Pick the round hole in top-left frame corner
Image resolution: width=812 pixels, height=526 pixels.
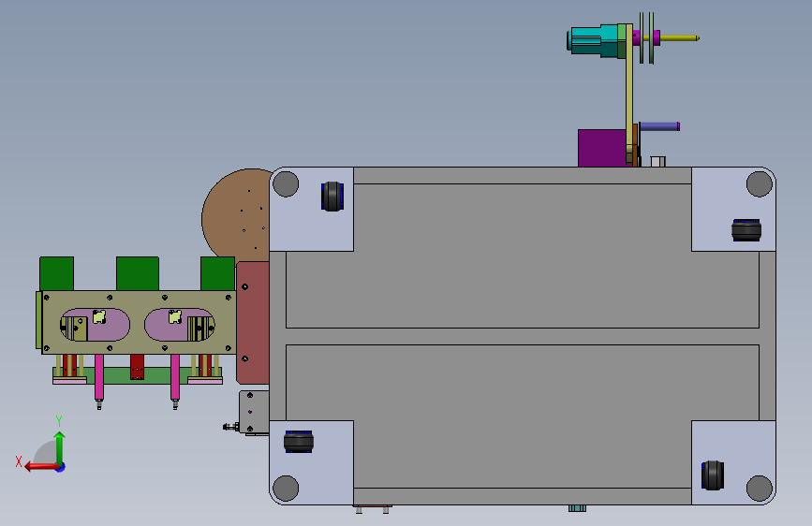[x=286, y=183]
